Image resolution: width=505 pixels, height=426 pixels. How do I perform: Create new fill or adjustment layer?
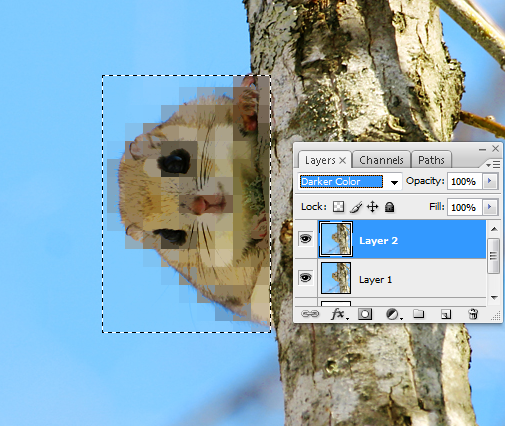coord(394,314)
